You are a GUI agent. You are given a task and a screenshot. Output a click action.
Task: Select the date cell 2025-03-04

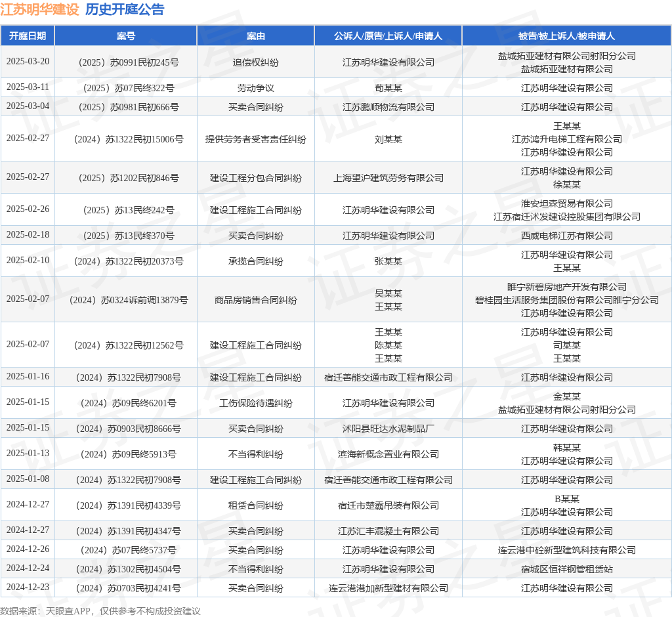28,106
